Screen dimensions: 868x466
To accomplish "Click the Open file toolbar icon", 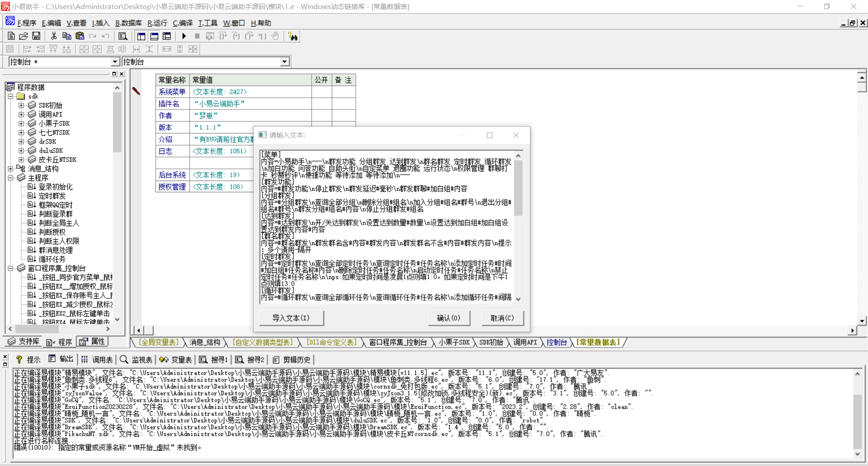I will pos(24,36).
